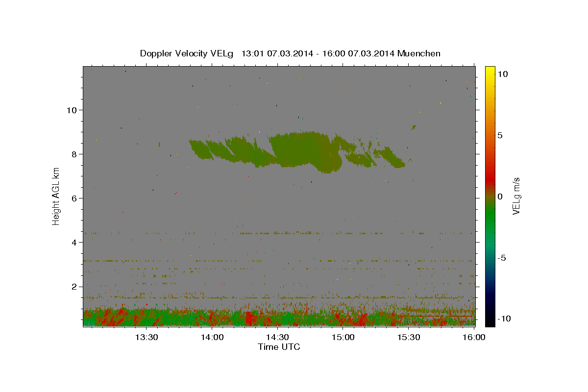Click the 14:30 time tick label
This screenshot has width=588, height=392.
(x=277, y=338)
